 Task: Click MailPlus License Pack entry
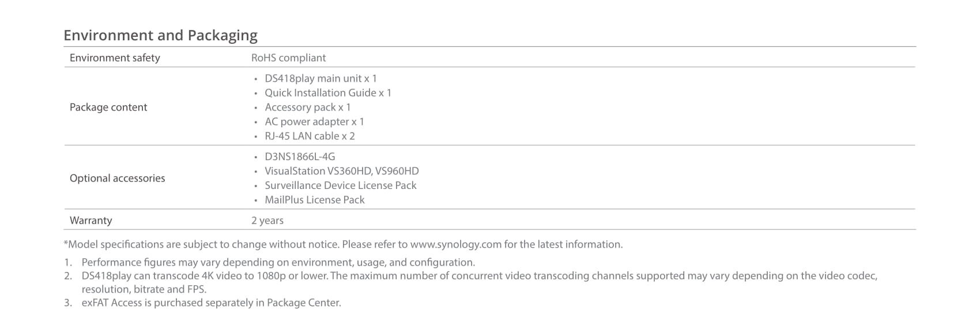click(x=315, y=200)
